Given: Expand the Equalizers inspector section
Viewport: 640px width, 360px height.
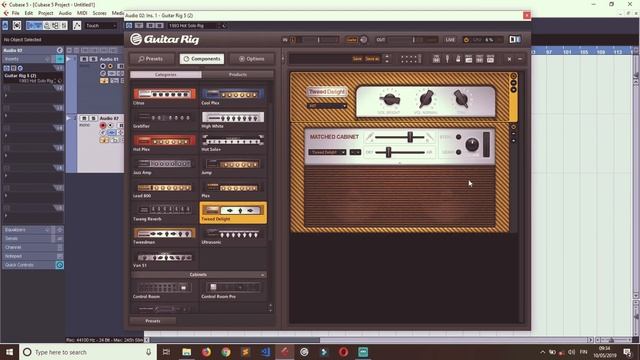Looking at the screenshot, I should click(x=33, y=230).
